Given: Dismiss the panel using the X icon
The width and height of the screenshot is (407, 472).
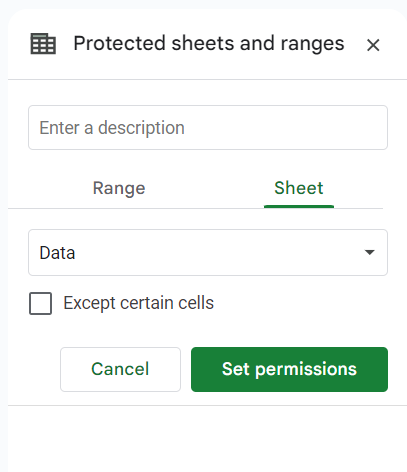Looking at the screenshot, I should tap(373, 45).
